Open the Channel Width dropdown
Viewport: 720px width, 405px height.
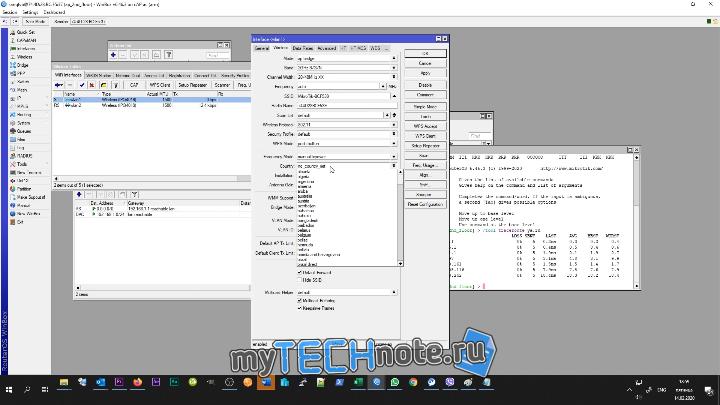[394, 77]
